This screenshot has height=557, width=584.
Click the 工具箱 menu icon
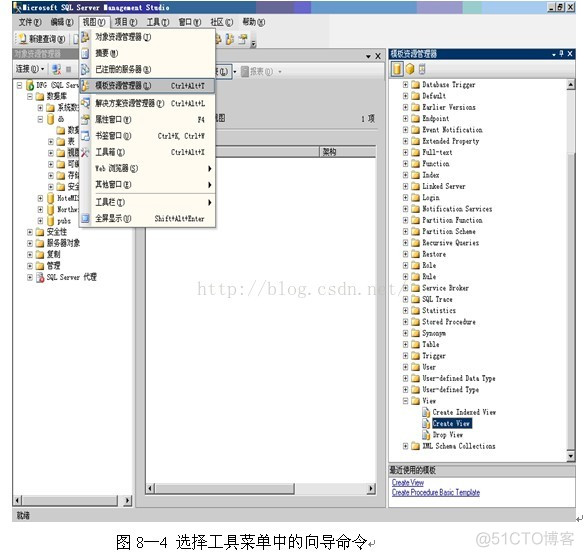pyautogui.click(x=85, y=152)
